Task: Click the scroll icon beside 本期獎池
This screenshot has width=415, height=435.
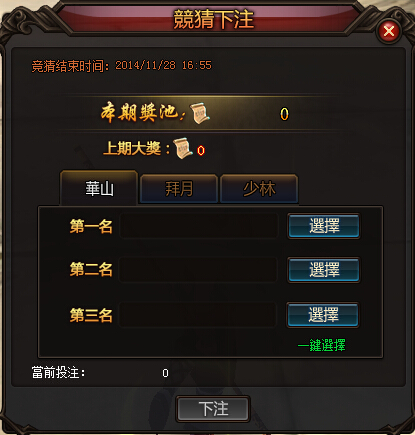Action: (x=200, y=113)
